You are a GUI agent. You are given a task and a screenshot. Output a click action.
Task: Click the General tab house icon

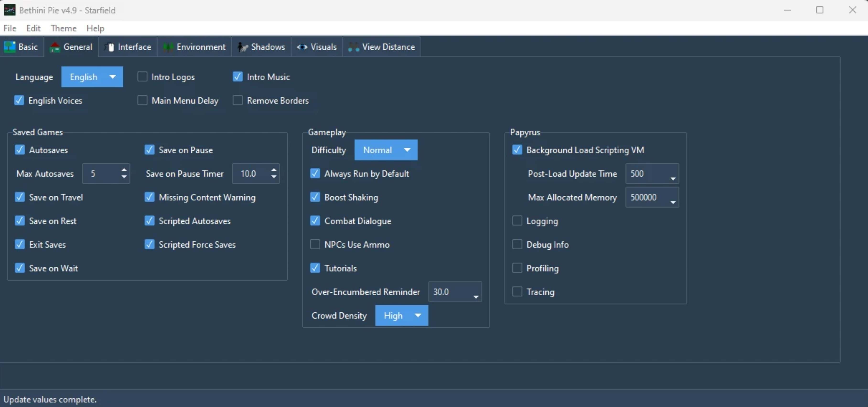click(54, 47)
